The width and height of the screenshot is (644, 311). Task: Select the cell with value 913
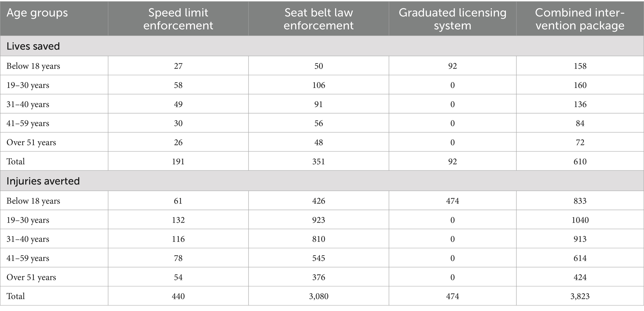[580, 239]
